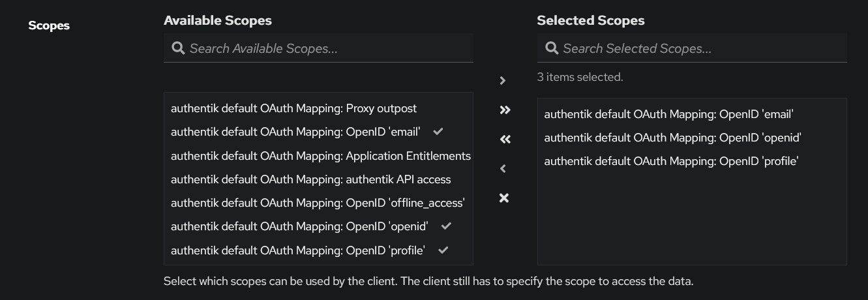The image size is (868, 300).
Task: Click the single right-arrow add selected icon
Action: (x=503, y=81)
